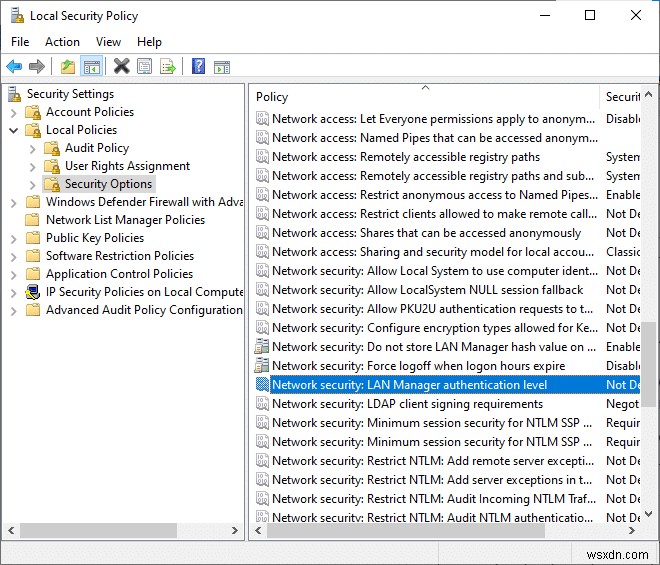
Task: Click the Security Setting column header
Action: click(621, 97)
